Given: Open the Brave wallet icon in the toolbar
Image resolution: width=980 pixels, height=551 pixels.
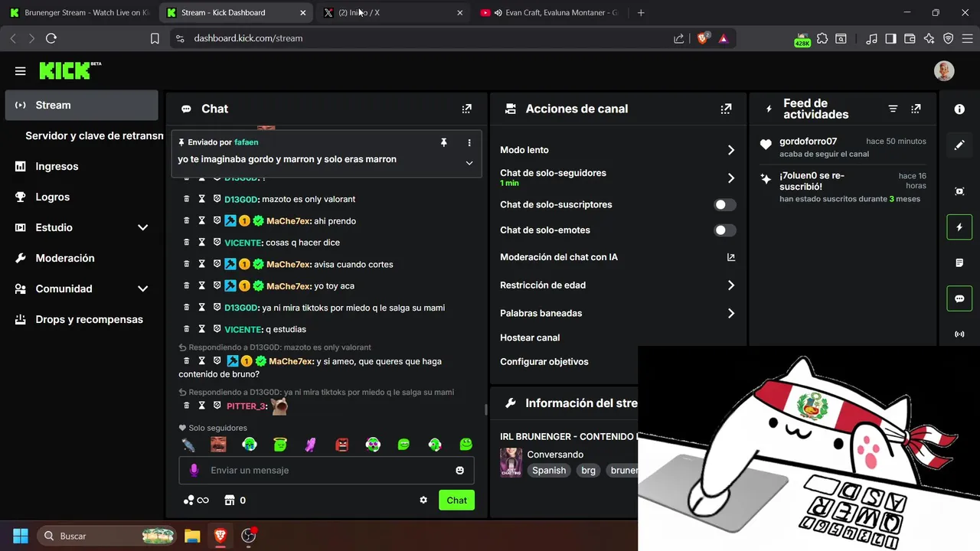Looking at the screenshot, I should point(910,38).
